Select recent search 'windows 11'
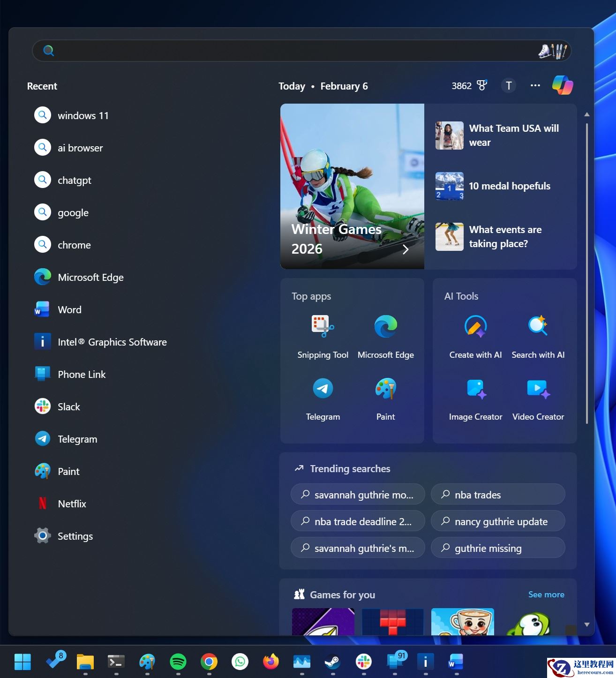616x678 pixels. 83,115
